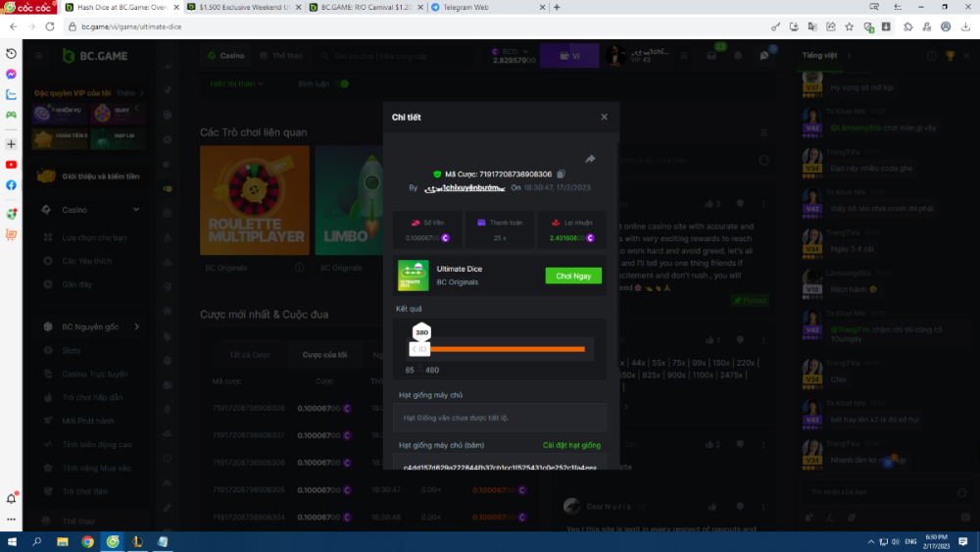Toggle the Bình luận switch
This screenshot has height=552, width=980.
(x=342, y=83)
